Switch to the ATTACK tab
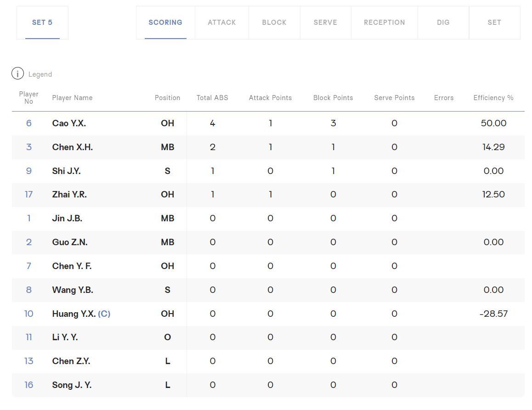The width and height of the screenshot is (532, 410). coord(221,22)
